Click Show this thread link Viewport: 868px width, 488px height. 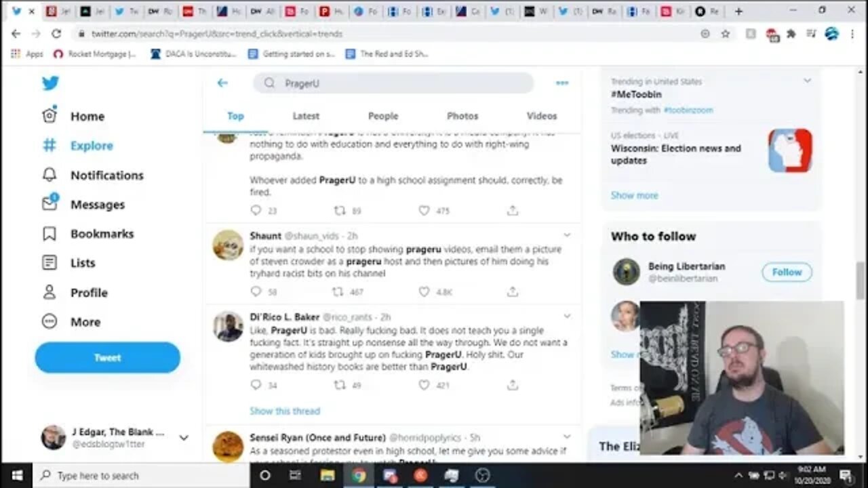click(285, 411)
